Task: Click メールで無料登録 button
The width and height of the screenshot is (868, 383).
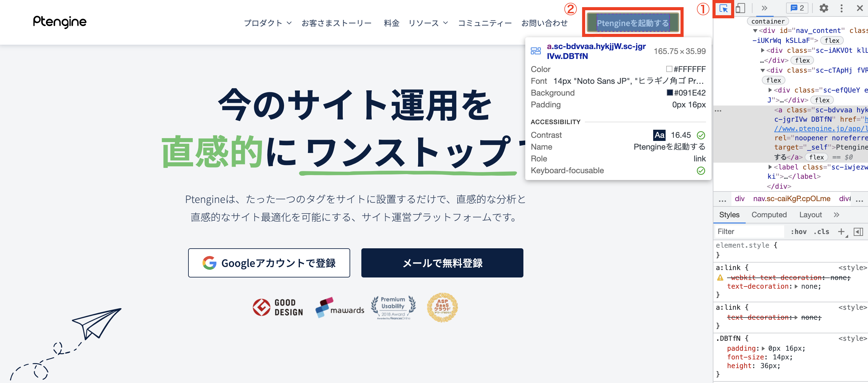Action: point(442,263)
